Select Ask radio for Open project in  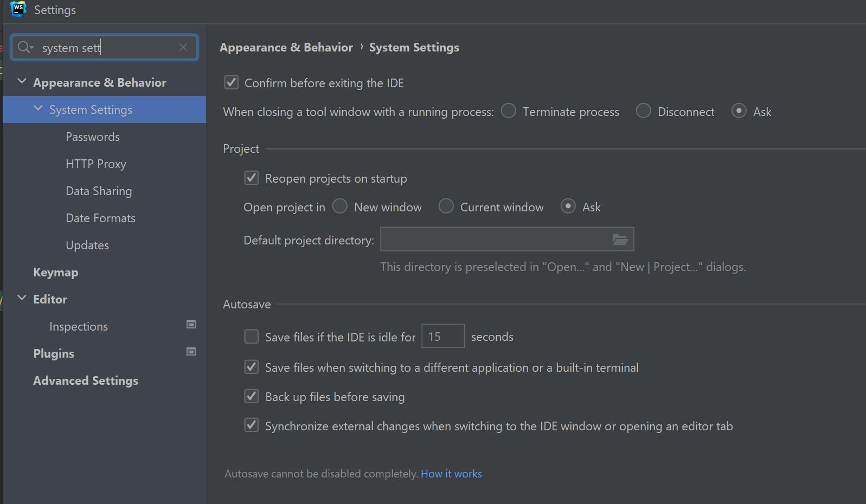(568, 206)
